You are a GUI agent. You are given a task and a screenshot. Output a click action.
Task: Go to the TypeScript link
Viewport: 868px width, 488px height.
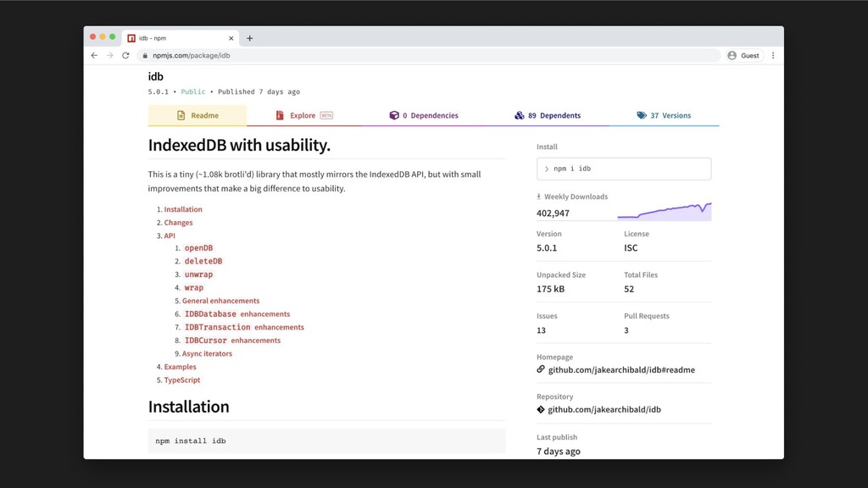click(182, 380)
